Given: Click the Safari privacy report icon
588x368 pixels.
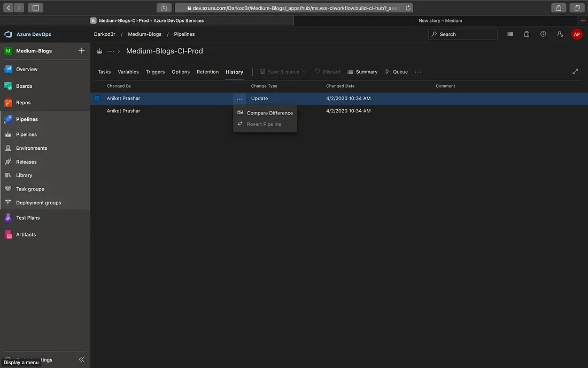Looking at the screenshot, I should (164, 8).
